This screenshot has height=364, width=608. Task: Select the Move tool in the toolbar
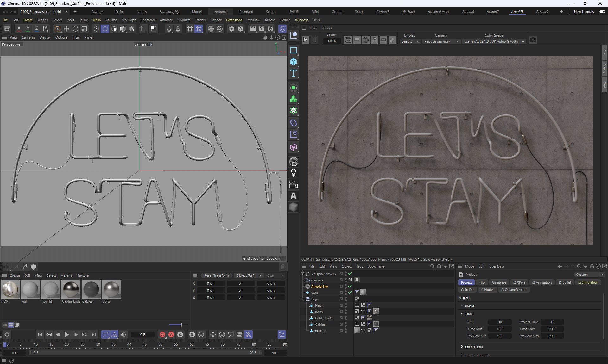tap(66, 29)
